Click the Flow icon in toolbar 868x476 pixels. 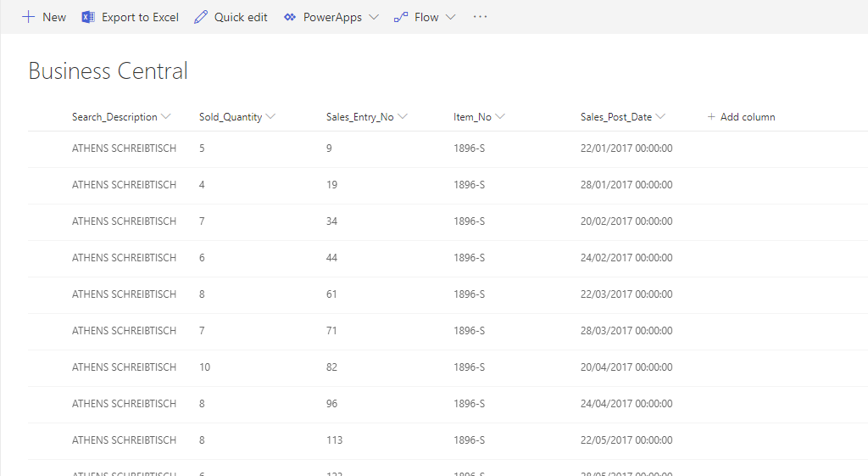(401, 17)
